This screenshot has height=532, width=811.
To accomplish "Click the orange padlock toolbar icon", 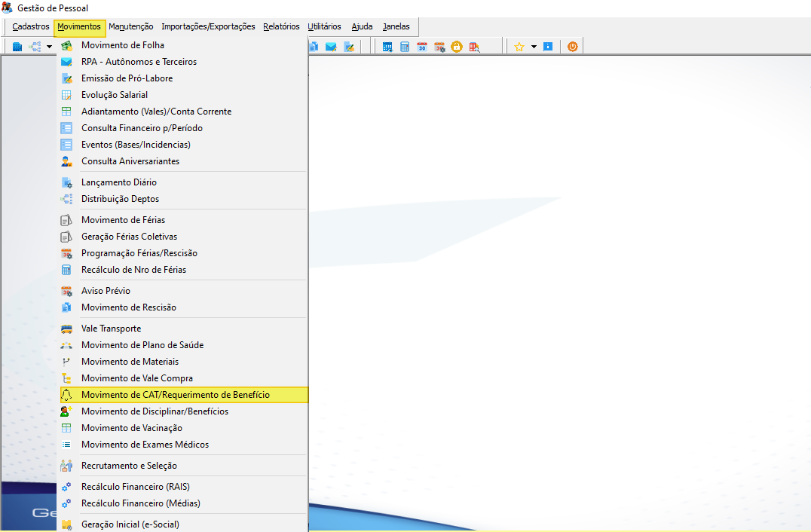I will (x=457, y=47).
